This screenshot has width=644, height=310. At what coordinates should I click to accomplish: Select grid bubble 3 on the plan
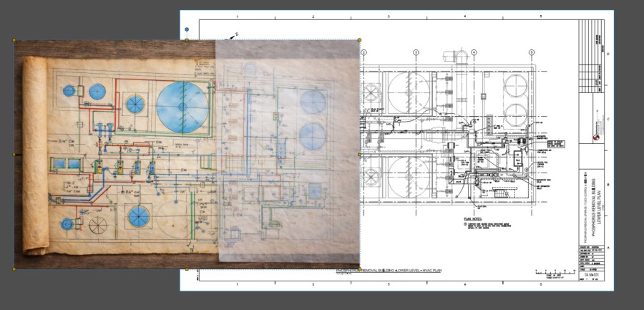tap(416, 52)
